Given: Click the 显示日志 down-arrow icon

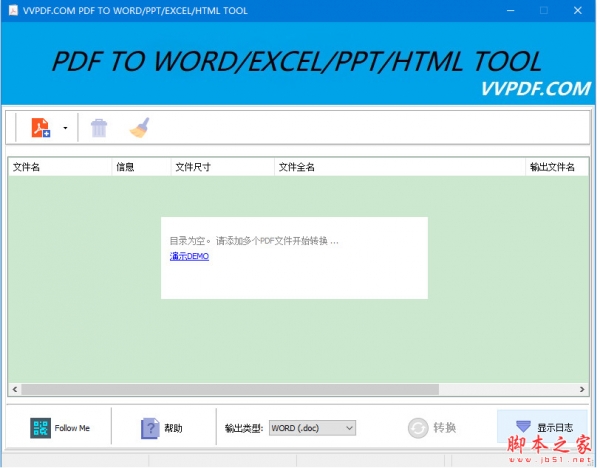Looking at the screenshot, I should [523, 426].
